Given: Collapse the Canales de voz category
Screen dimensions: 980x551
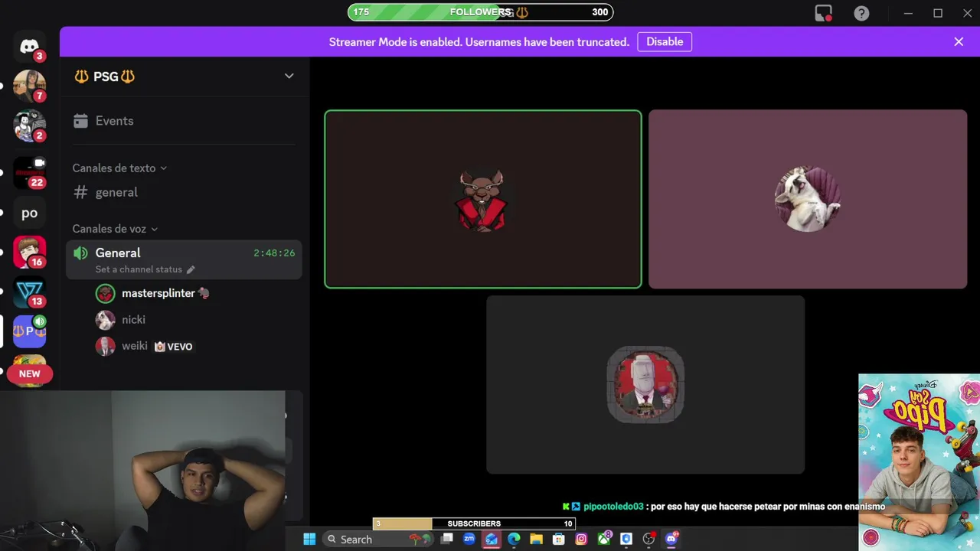Looking at the screenshot, I should click(115, 229).
